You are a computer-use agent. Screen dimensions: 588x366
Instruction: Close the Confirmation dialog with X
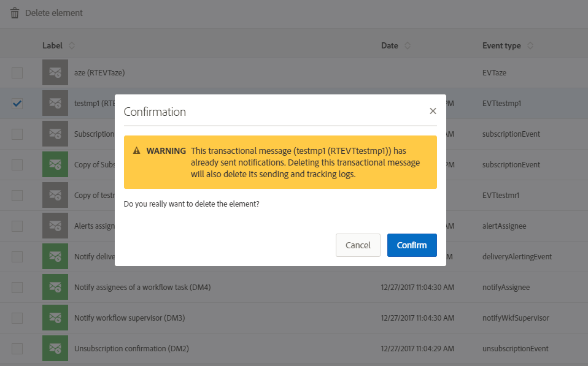[433, 111]
